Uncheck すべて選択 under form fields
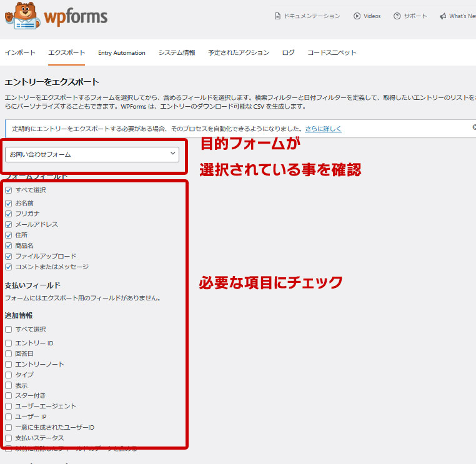 [x=9, y=190]
